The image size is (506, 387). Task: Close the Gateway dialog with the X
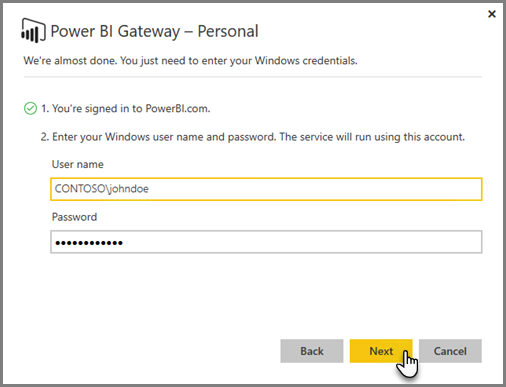click(492, 14)
